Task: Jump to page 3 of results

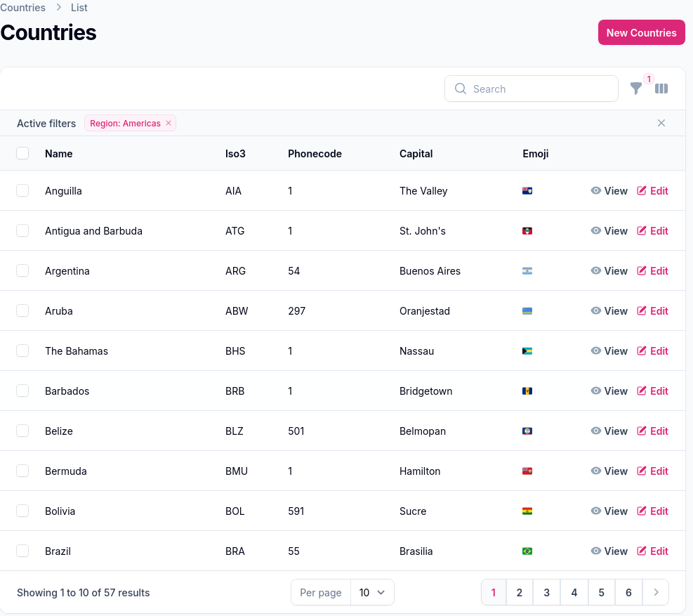Action: (x=547, y=592)
